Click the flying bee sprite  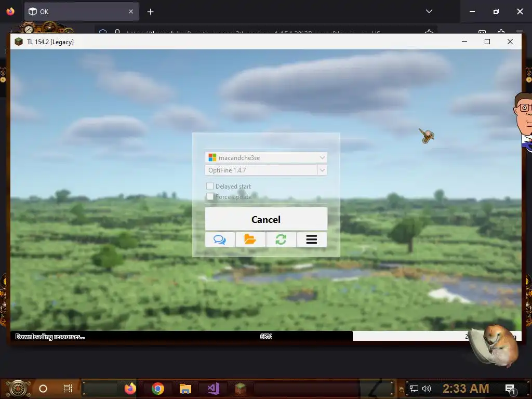427,136
